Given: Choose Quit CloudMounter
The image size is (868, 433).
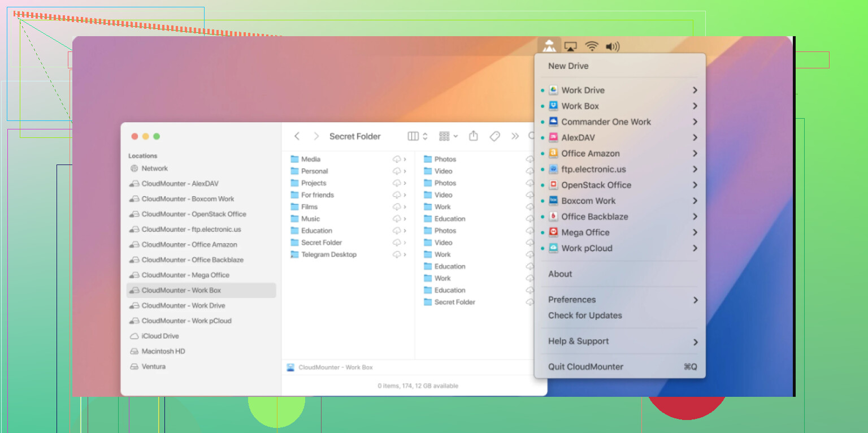Looking at the screenshot, I should [x=585, y=367].
